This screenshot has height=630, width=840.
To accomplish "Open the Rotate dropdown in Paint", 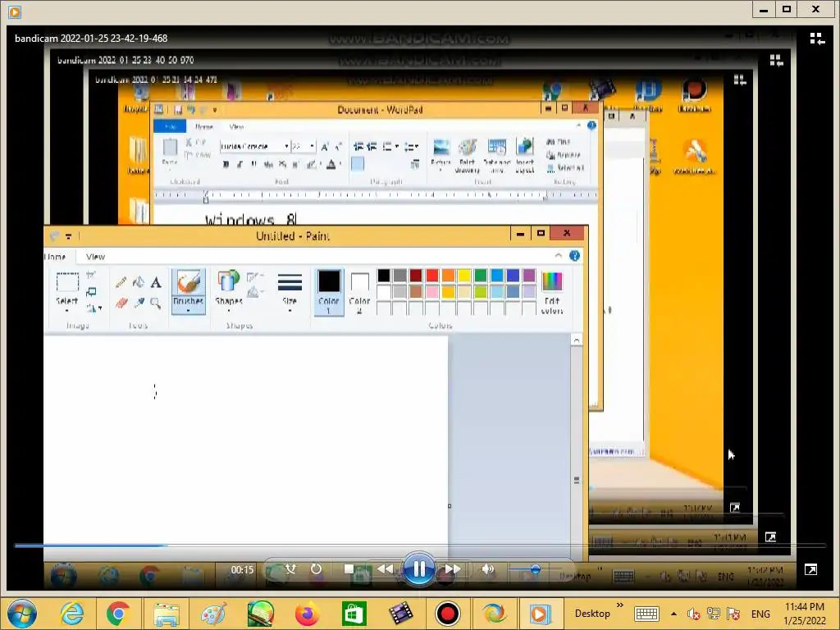I will (94, 308).
